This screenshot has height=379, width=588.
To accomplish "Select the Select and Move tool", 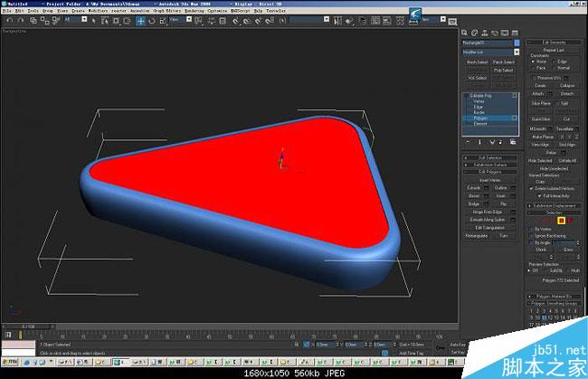I will point(141,21).
